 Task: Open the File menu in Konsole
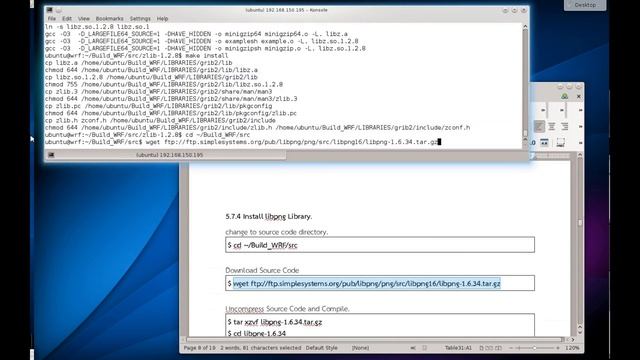[51, 19]
